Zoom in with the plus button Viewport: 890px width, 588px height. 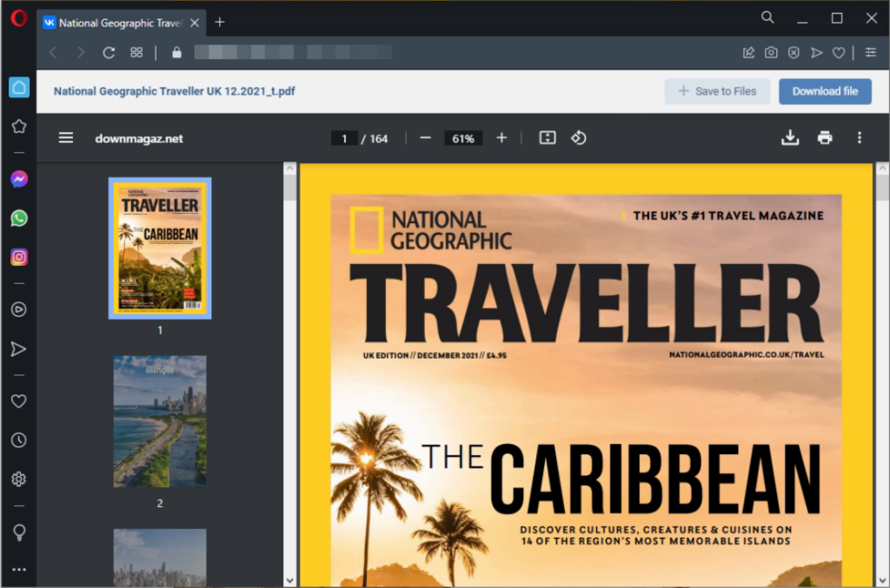[x=501, y=138]
